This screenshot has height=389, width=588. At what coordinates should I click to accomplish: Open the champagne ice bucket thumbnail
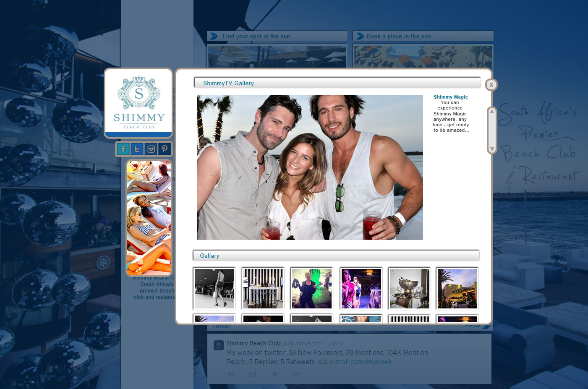(409, 289)
